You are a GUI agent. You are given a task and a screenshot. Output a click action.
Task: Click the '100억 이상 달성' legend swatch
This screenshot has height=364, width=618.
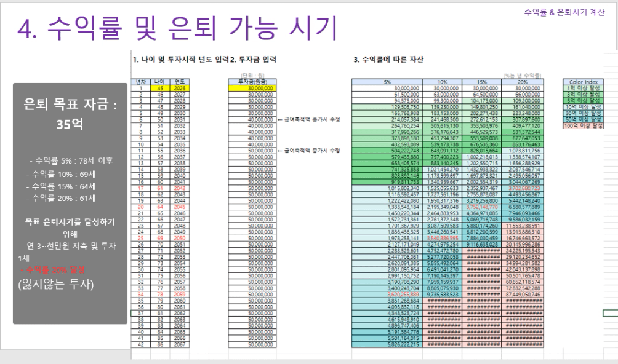[x=584, y=125]
